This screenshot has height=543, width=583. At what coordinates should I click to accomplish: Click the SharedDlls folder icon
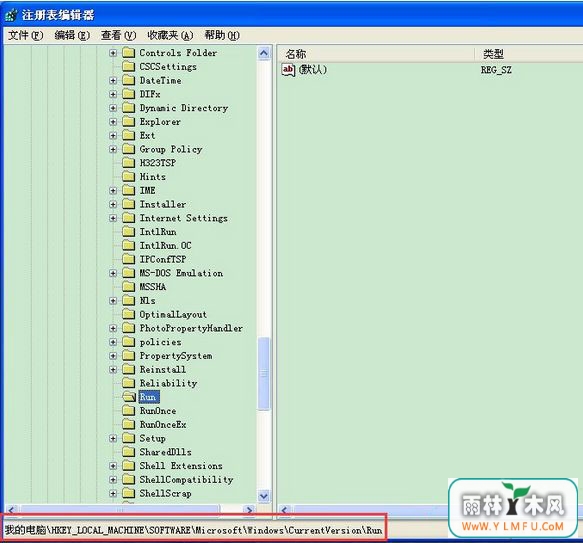coord(129,452)
